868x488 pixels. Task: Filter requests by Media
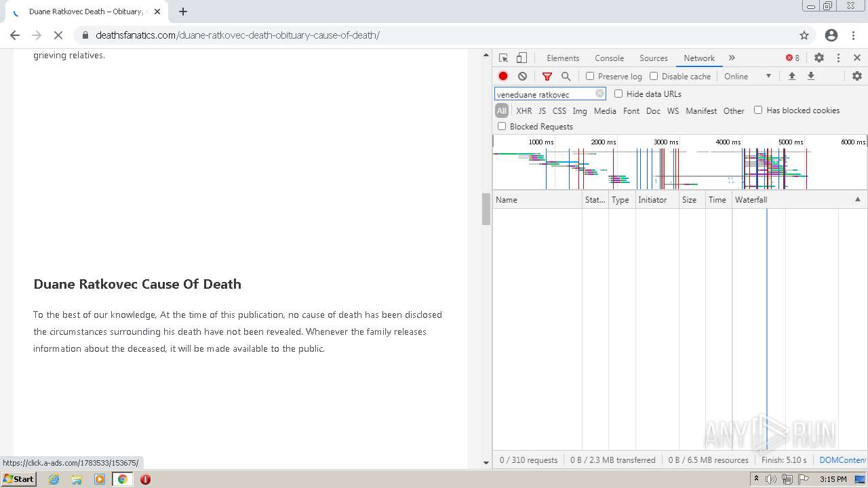pyautogui.click(x=605, y=110)
